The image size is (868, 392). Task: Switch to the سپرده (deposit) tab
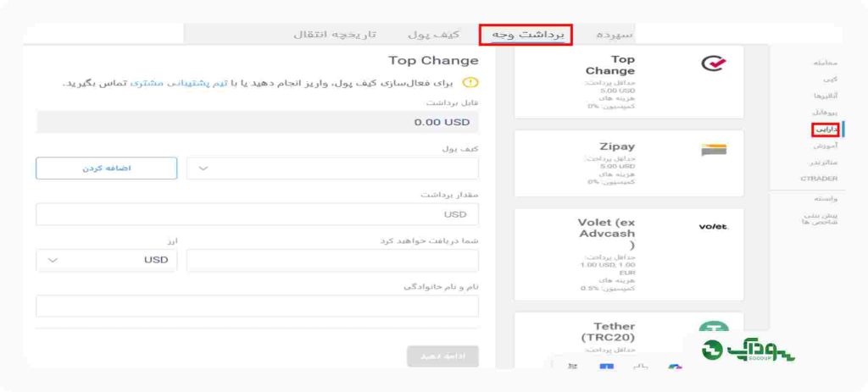pyautogui.click(x=615, y=34)
